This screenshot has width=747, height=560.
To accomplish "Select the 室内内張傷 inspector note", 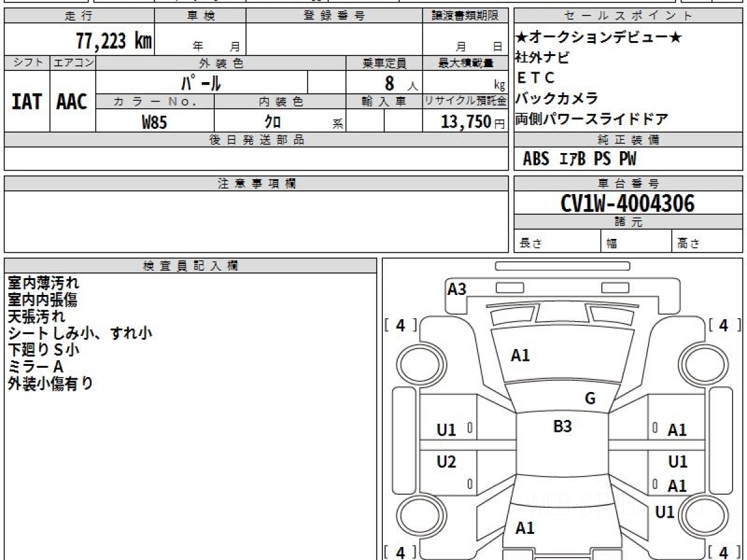I will (42, 301).
